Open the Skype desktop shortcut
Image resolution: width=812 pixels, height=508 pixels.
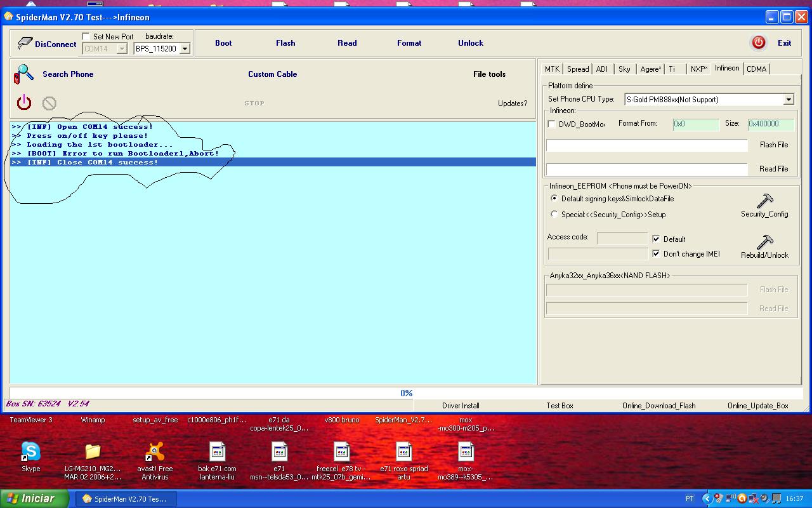pyautogui.click(x=30, y=451)
